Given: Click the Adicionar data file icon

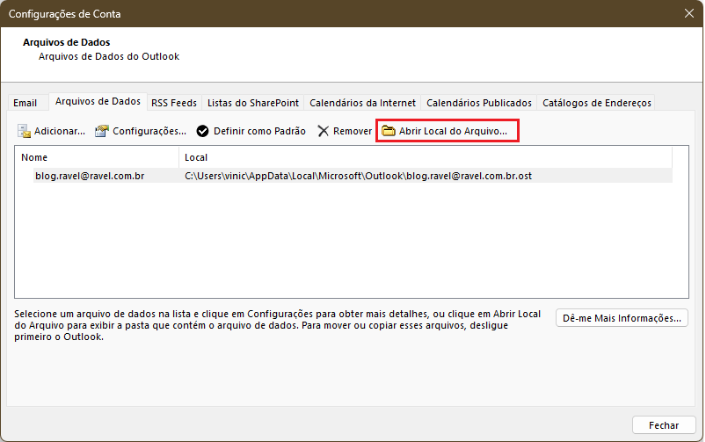Looking at the screenshot, I should (24, 131).
